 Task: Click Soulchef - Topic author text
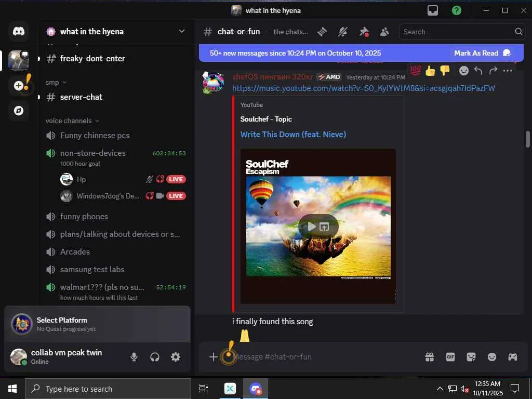(266, 119)
